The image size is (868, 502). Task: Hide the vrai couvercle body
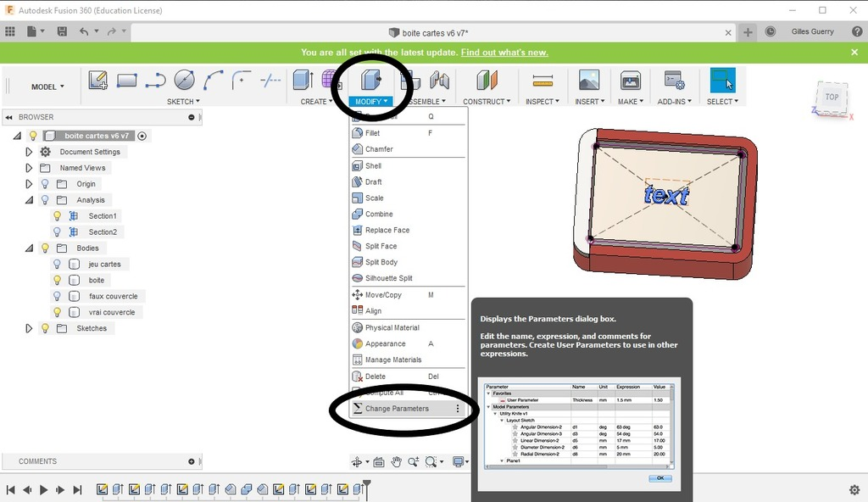coord(57,313)
